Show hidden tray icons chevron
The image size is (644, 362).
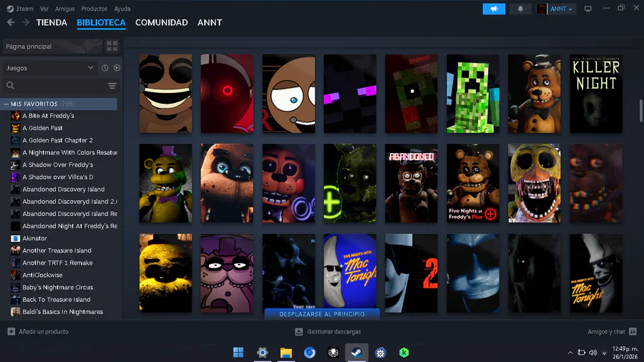[570, 353]
